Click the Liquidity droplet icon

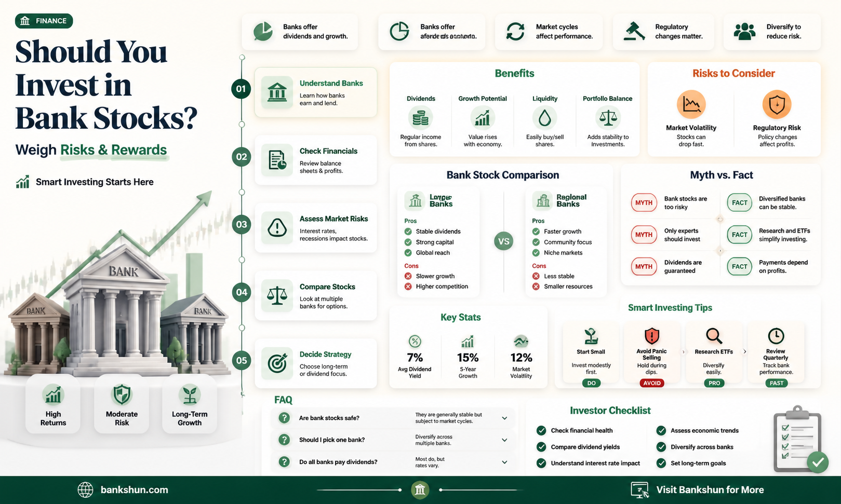tap(544, 118)
